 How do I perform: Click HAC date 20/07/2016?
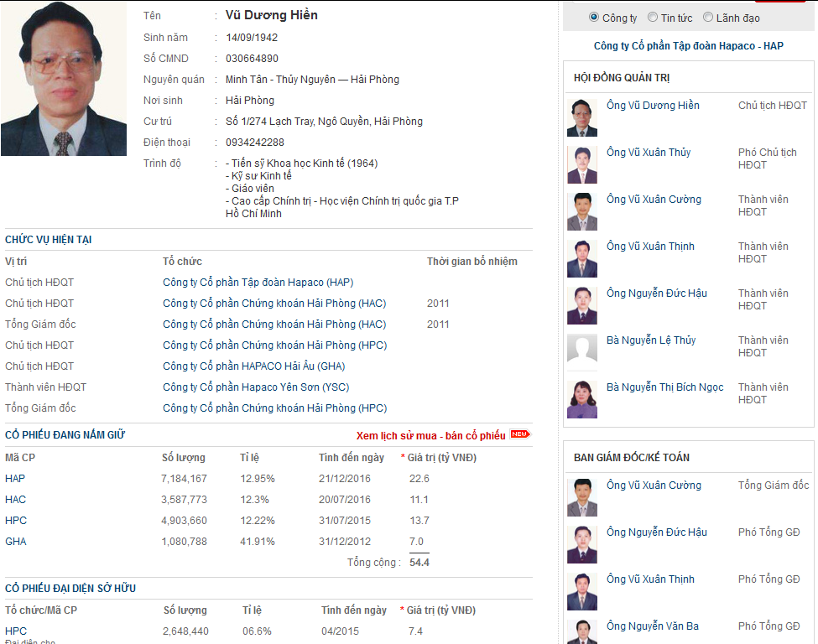(x=345, y=499)
